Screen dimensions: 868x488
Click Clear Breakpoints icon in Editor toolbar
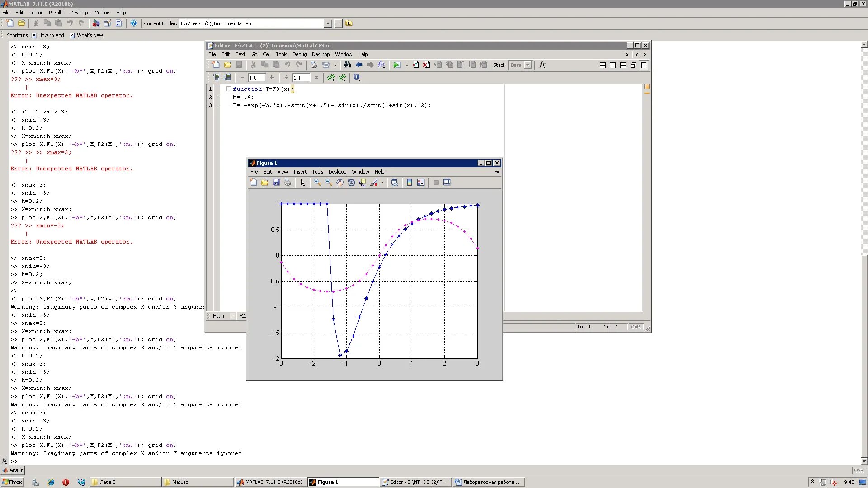pos(426,65)
